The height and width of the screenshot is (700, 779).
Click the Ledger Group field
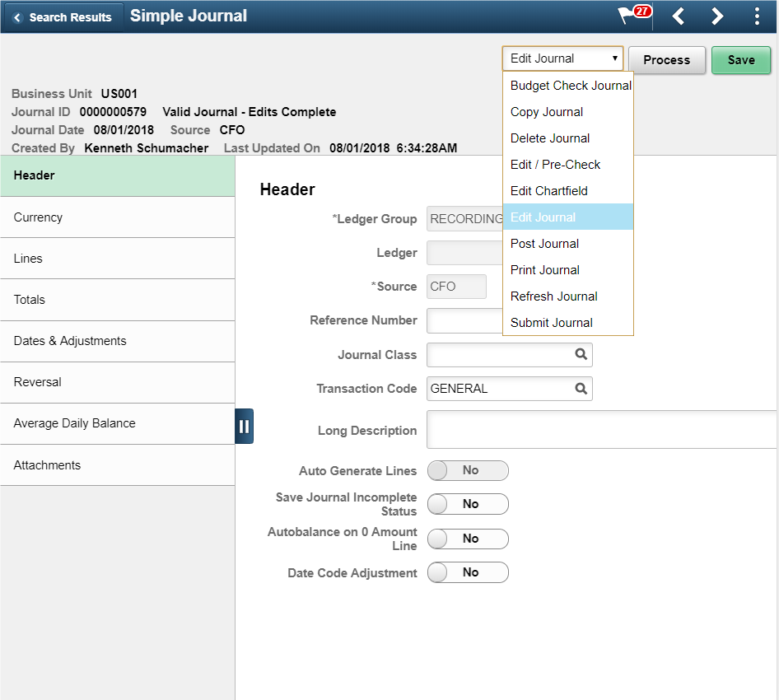point(465,219)
